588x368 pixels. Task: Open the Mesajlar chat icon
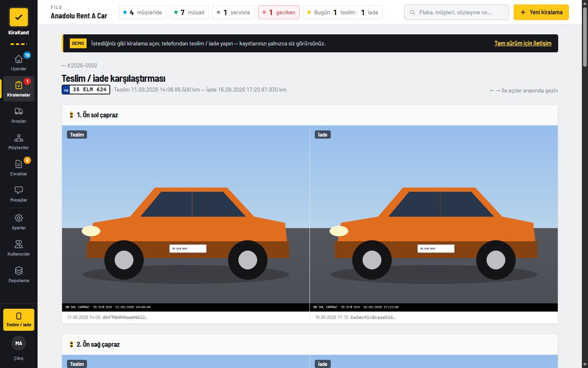pos(19,190)
